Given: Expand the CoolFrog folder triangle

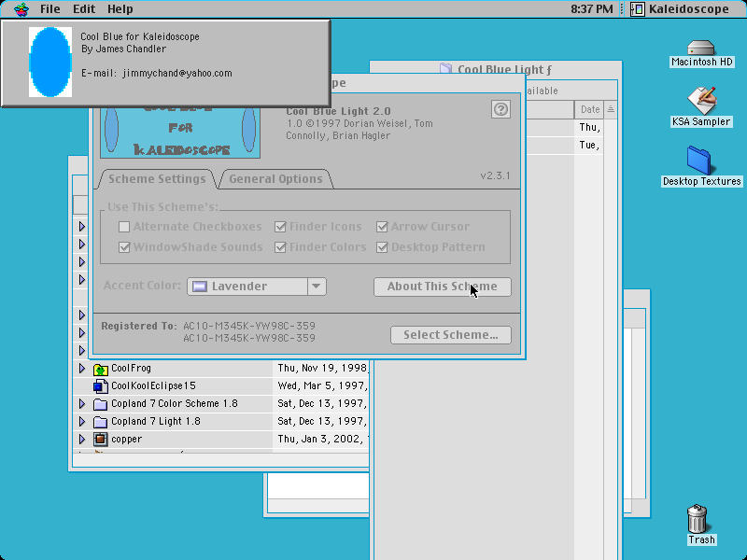Looking at the screenshot, I should pos(82,369).
